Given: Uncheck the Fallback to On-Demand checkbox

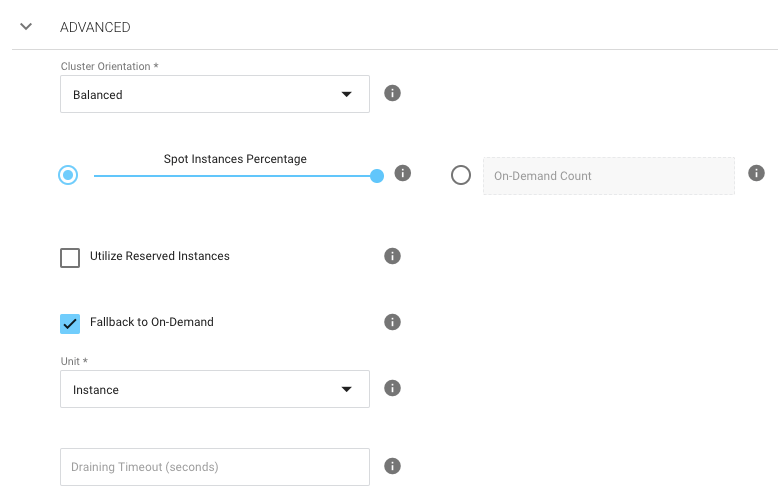Looking at the screenshot, I should pos(70,323).
